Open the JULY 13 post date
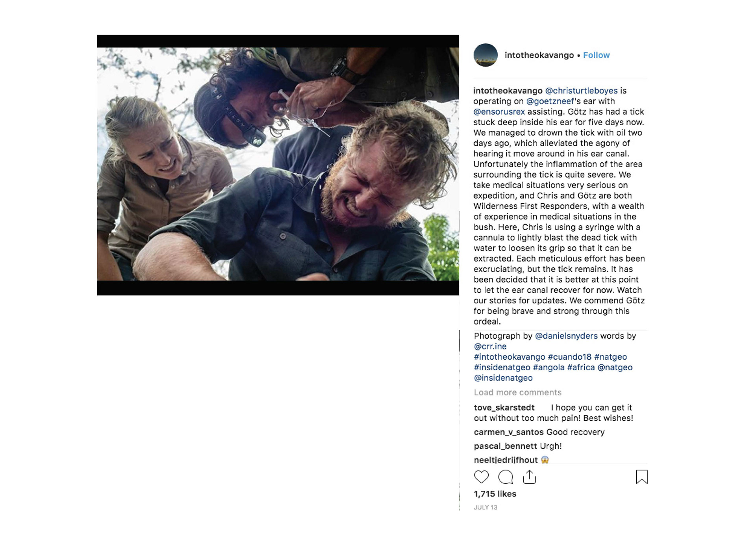756x535 pixels. click(x=485, y=507)
